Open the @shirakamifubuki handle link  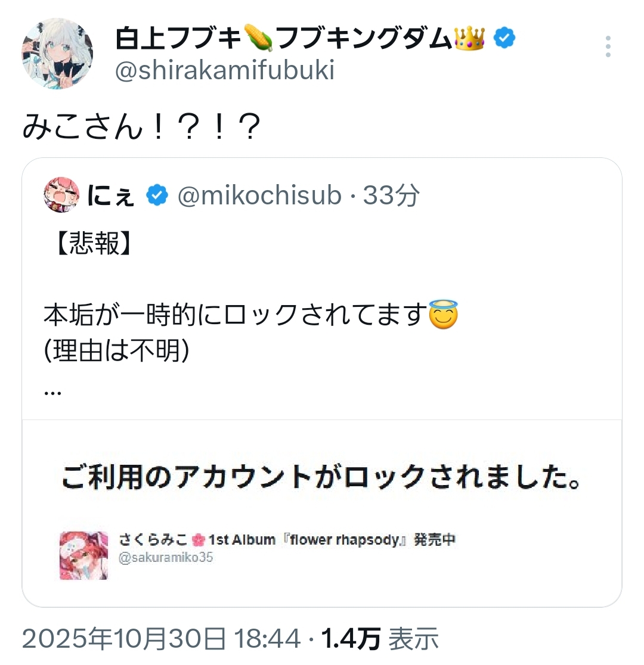pyautogui.click(x=224, y=70)
